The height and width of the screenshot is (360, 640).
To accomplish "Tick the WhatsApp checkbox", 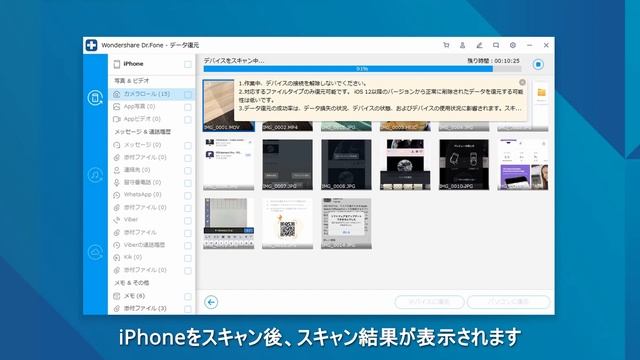I will 188,196.
